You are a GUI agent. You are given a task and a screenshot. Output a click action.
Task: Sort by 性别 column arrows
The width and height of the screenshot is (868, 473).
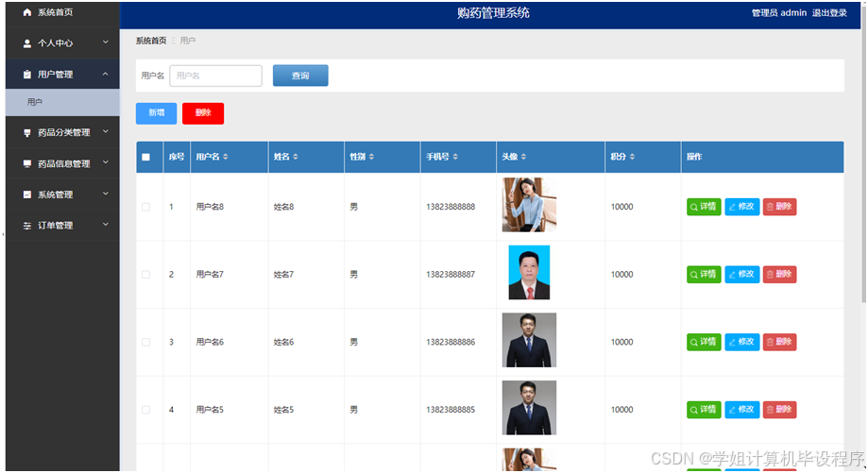[x=371, y=157]
